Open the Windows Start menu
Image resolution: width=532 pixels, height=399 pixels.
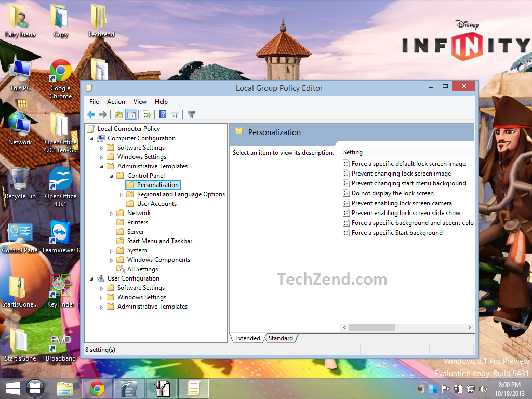(12, 388)
